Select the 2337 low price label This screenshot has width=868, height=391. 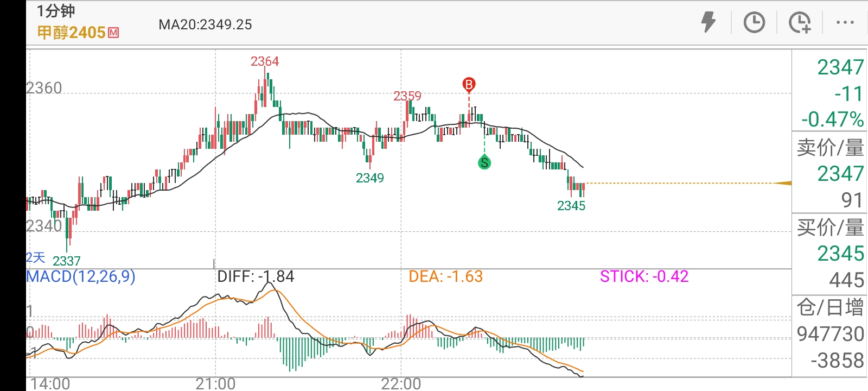[x=67, y=261]
